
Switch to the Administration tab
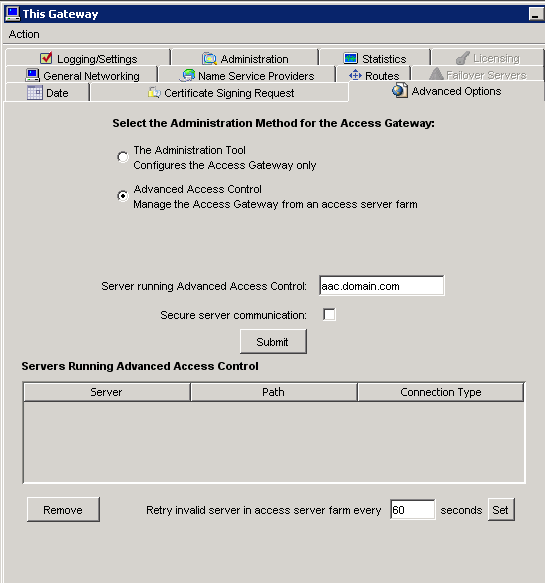(x=245, y=58)
